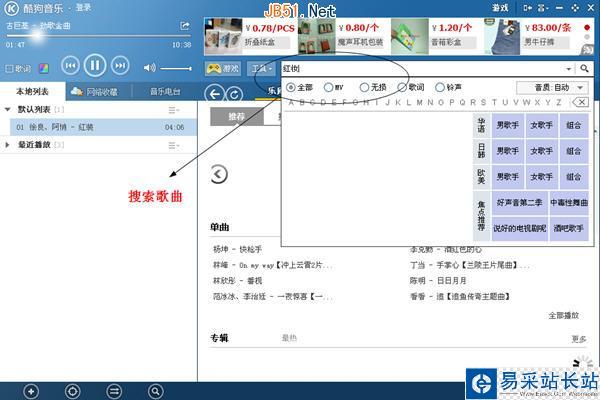This screenshot has width=600, height=400.
Task: Play the song 杨坤 - 快枪手
Action: point(237,250)
